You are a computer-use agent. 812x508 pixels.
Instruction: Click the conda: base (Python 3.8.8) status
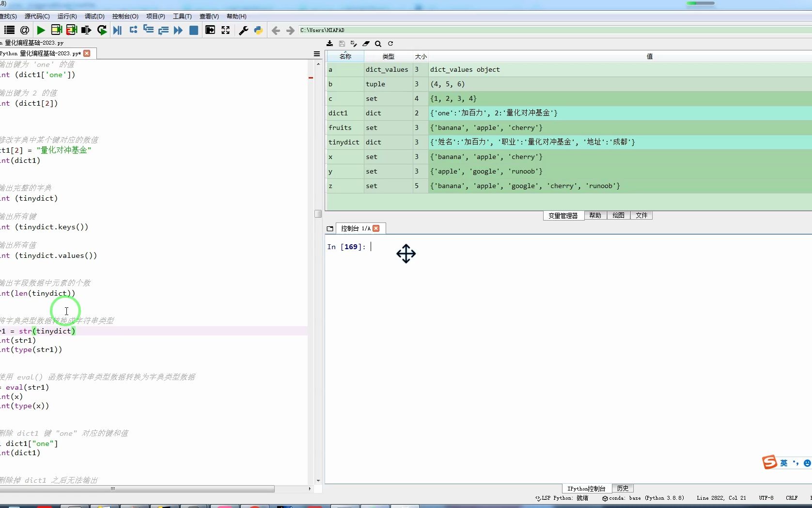tap(643, 498)
